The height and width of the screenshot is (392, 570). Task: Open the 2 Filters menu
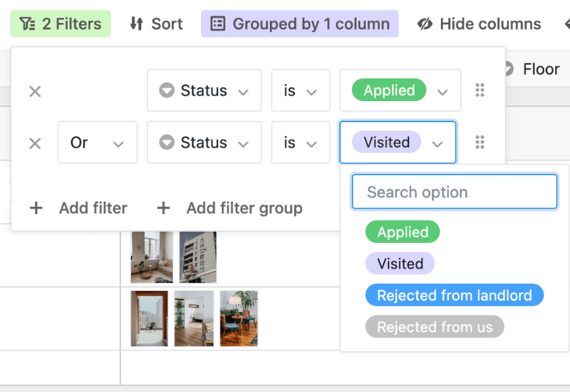[60, 24]
